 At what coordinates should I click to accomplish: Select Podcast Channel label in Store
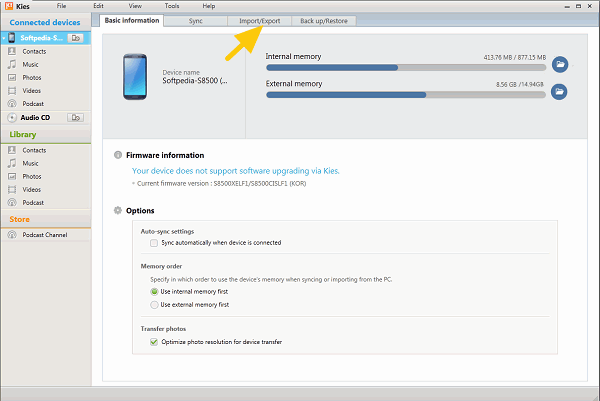(x=45, y=235)
